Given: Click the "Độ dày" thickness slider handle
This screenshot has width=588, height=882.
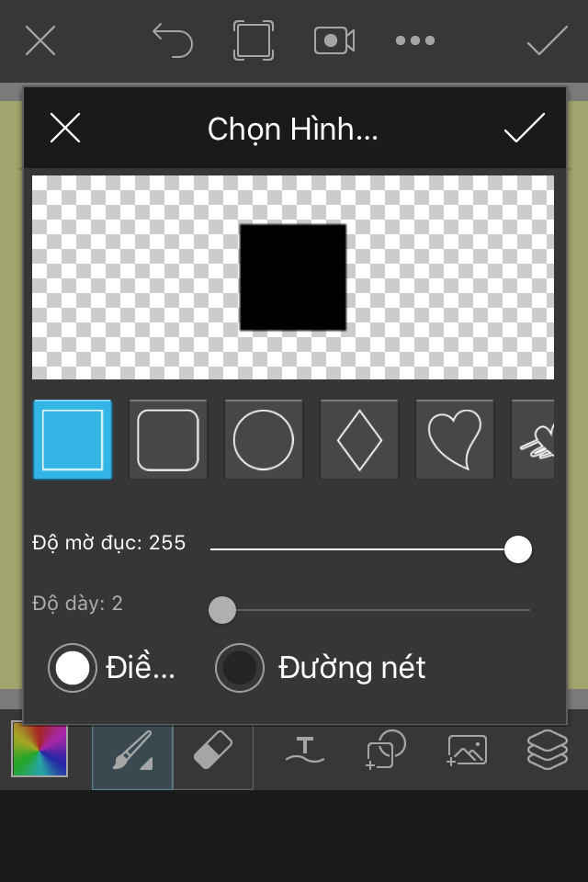Looking at the screenshot, I should click(x=222, y=610).
